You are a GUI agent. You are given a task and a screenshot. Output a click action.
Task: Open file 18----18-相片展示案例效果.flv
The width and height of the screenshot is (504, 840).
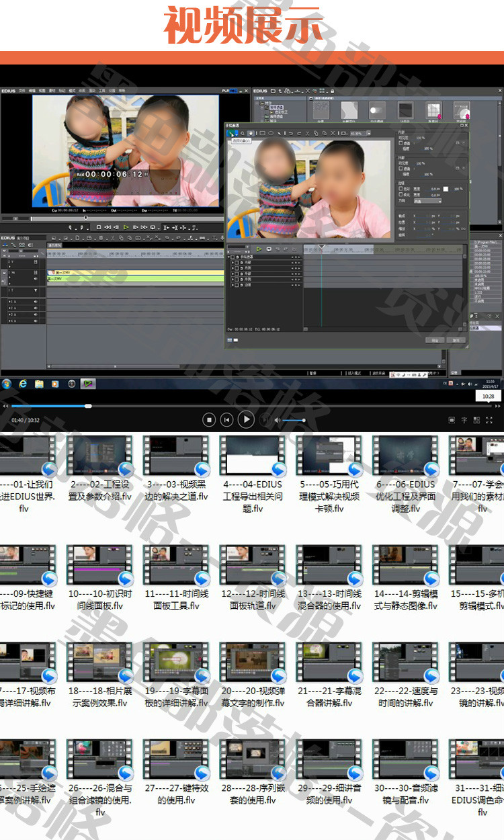pyautogui.click(x=100, y=675)
